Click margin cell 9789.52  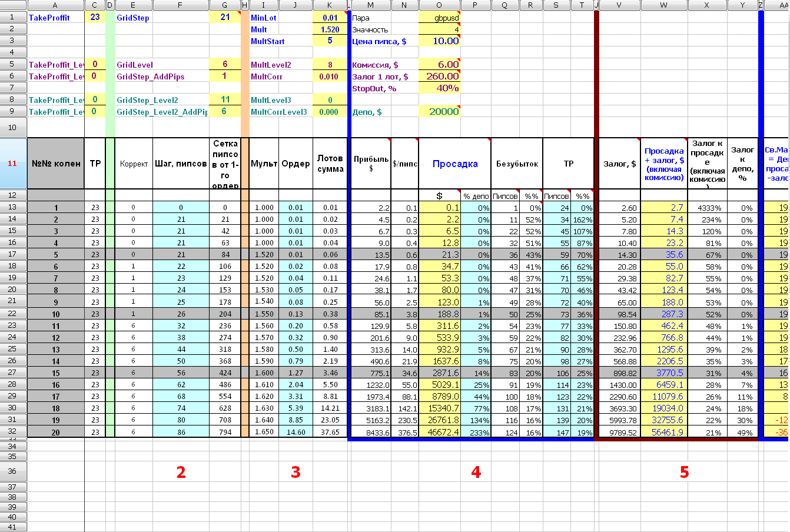pos(620,431)
